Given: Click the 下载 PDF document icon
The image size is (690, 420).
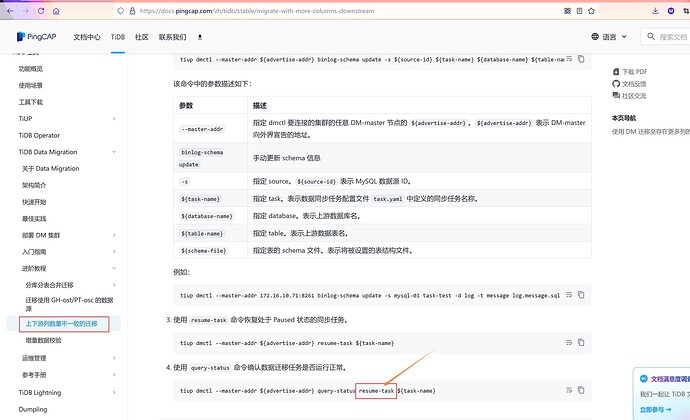Looking at the screenshot, I should pyautogui.click(x=616, y=71).
